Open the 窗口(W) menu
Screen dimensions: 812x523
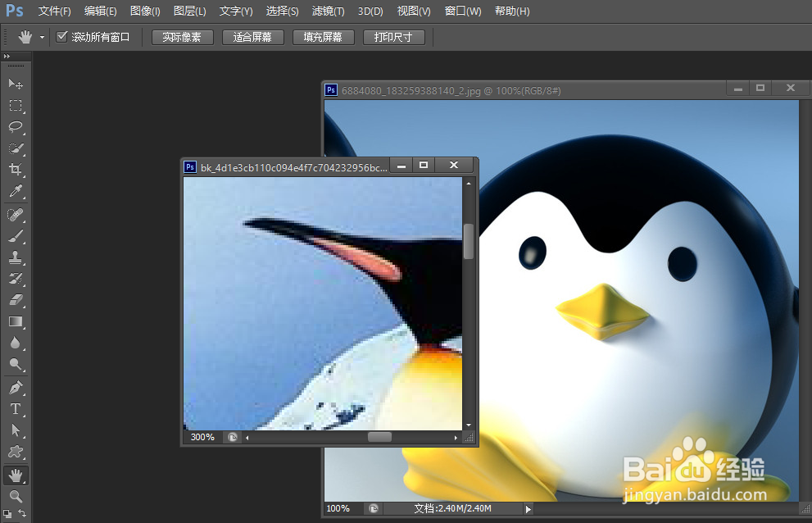click(x=463, y=11)
